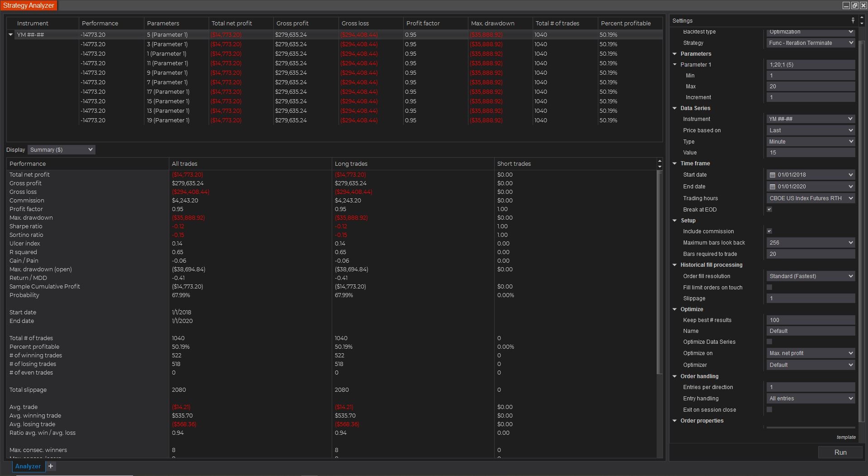868x476 pixels.
Task: Open the Optimizer dropdown
Action: (811, 365)
